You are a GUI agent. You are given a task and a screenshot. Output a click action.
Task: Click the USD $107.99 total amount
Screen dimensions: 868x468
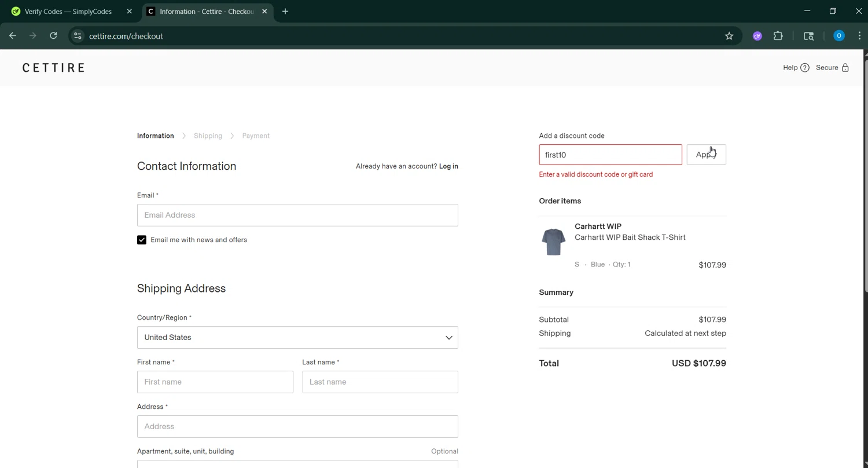[698, 363]
